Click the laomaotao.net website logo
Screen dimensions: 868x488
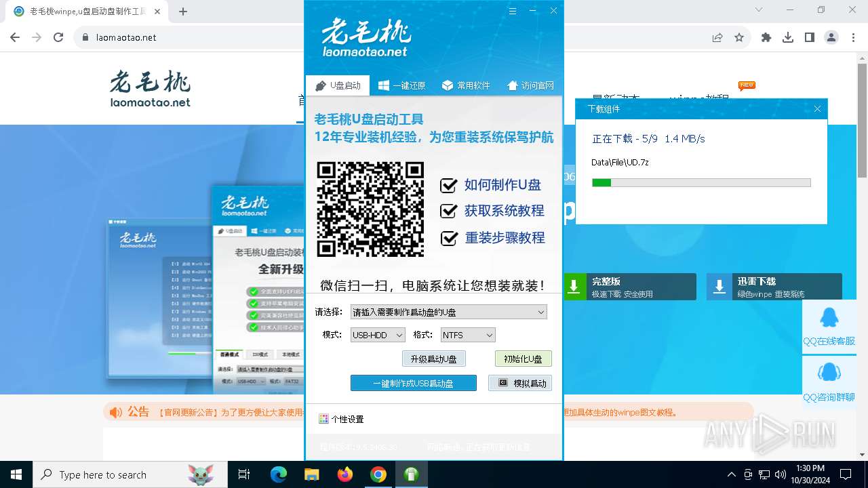(x=150, y=89)
